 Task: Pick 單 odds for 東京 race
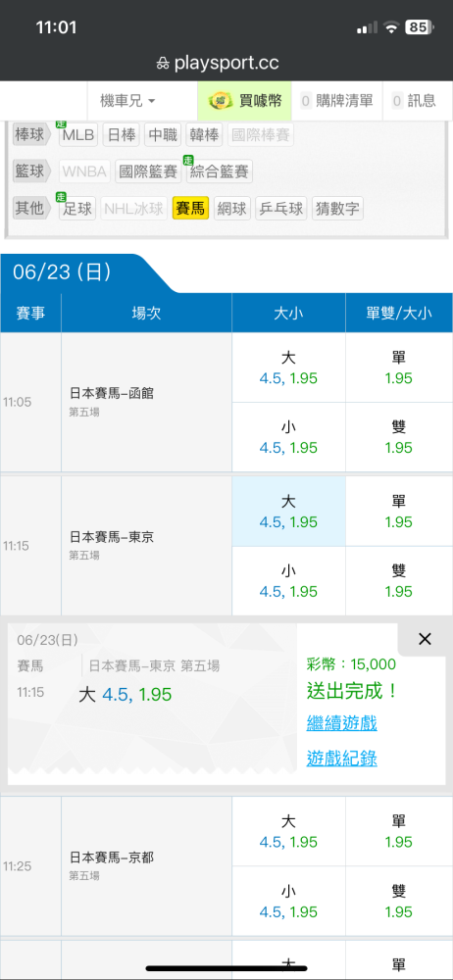pyautogui.click(x=398, y=512)
